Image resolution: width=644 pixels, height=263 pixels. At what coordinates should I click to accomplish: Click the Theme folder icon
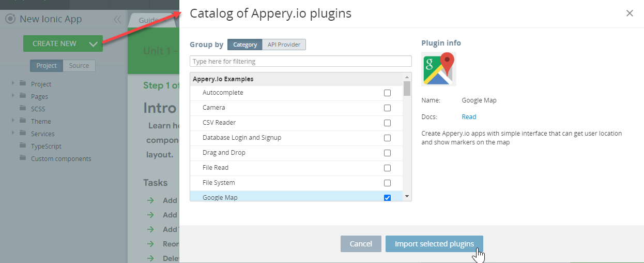click(x=23, y=121)
